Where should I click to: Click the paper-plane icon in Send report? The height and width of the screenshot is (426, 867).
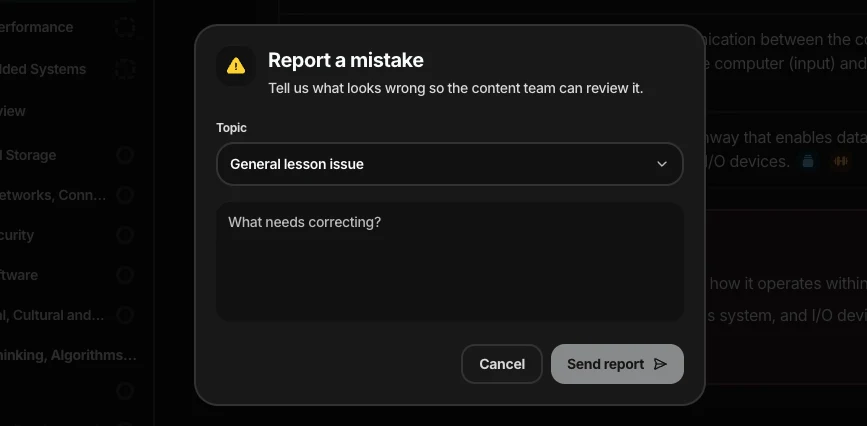pos(660,364)
